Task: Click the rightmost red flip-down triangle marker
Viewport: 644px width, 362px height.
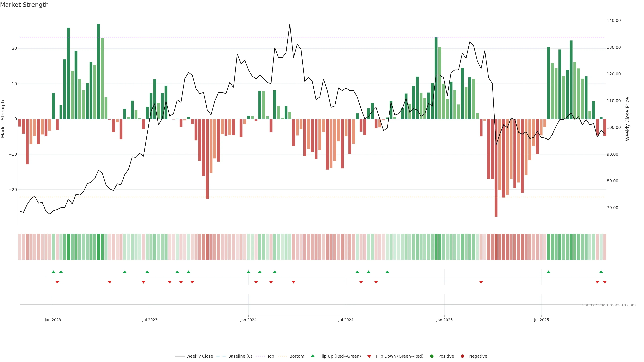Action: (x=605, y=282)
